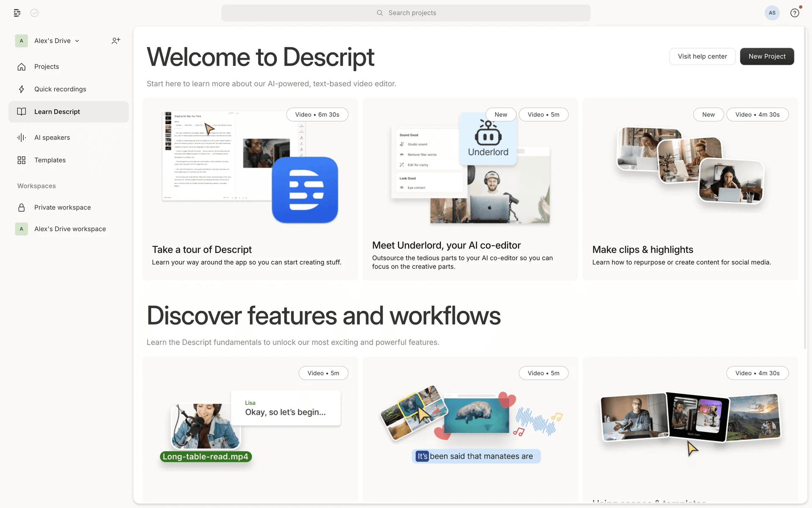The height and width of the screenshot is (508, 812).
Task: Select Learn Descript in sidebar
Action: click(x=57, y=112)
